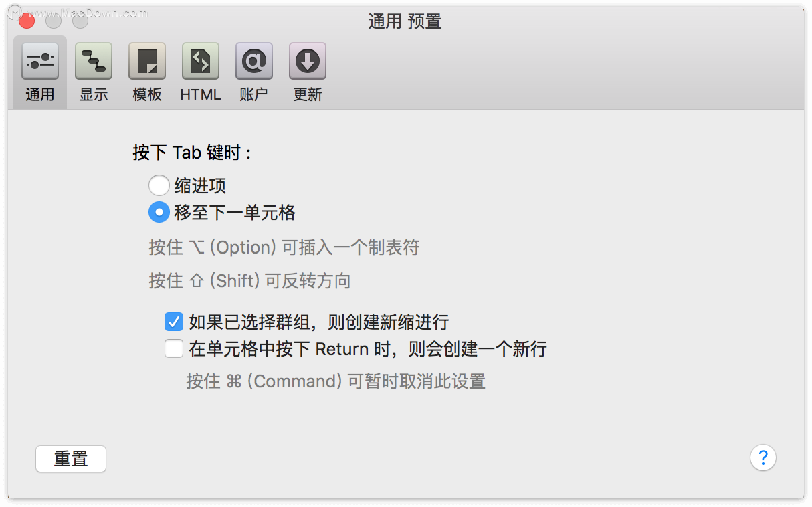Open the 账户 @ account icon
812x507 pixels.
(254, 62)
